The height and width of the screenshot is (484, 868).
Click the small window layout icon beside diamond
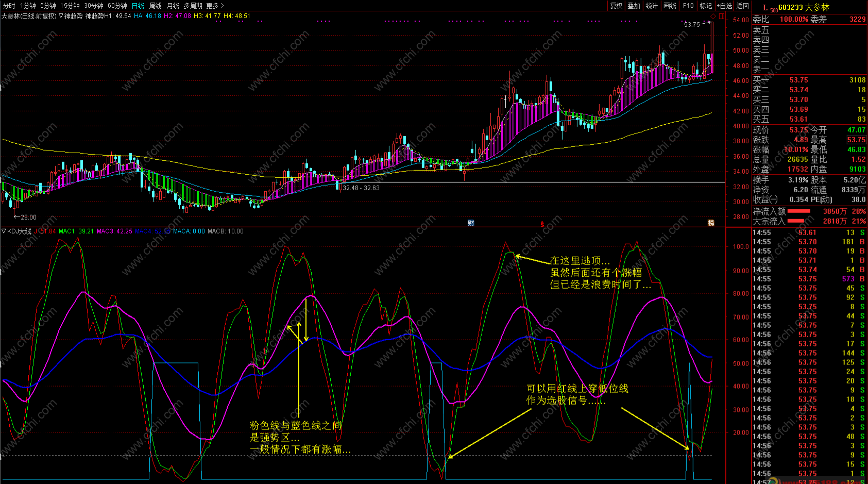click(722, 16)
